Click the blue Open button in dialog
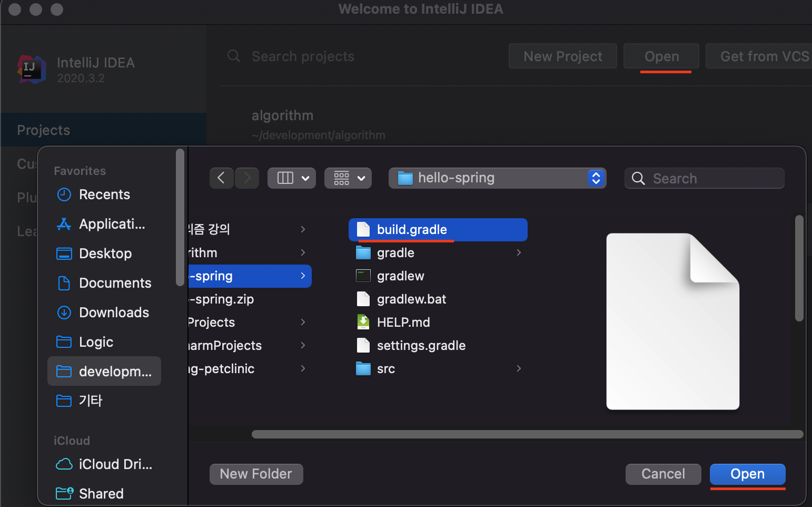 point(747,474)
